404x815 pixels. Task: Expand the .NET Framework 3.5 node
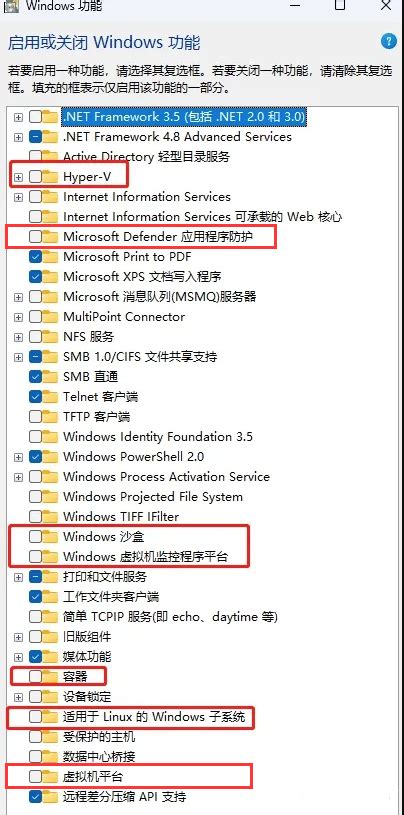click(19, 117)
